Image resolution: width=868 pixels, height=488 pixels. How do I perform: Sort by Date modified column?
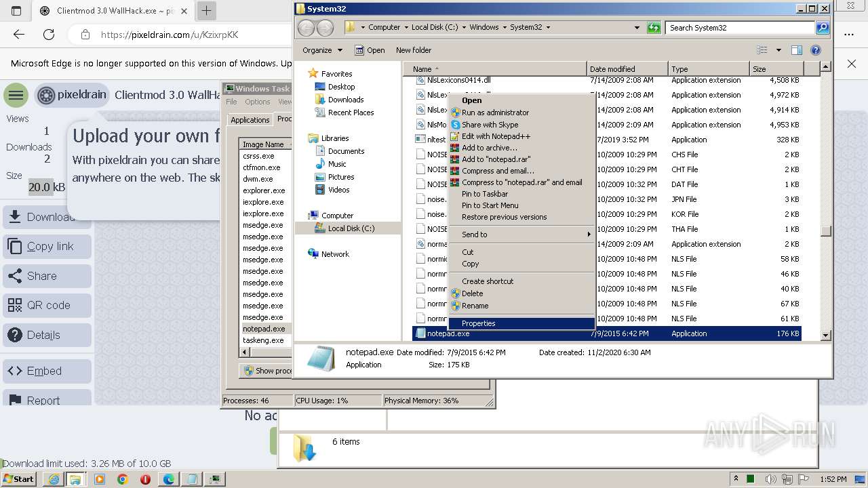627,69
